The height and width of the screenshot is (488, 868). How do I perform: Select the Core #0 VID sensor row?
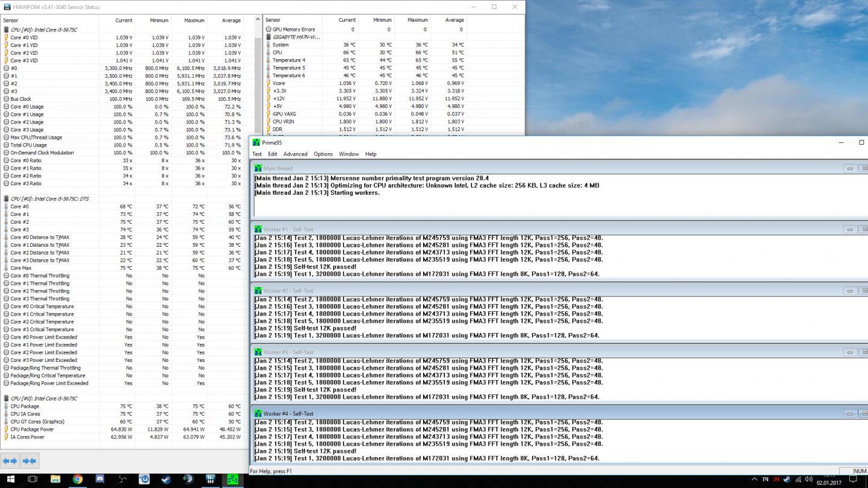(x=123, y=37)
